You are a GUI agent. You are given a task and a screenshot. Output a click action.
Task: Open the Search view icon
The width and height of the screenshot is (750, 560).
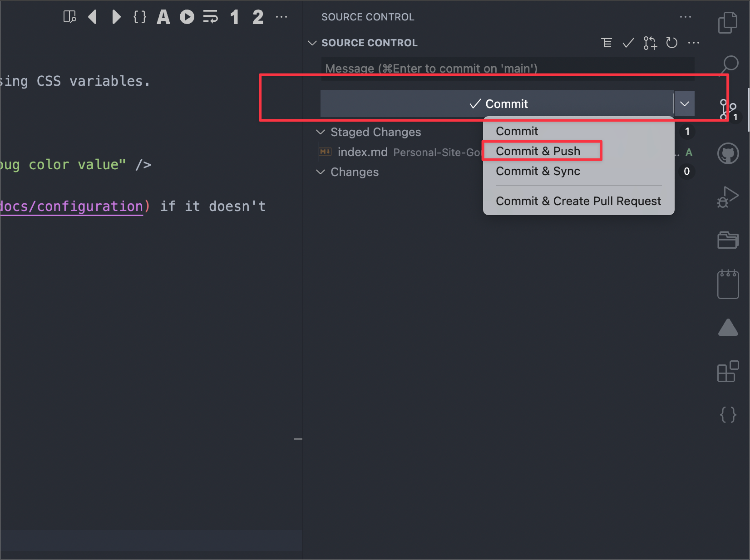click(x=729, y=64)
